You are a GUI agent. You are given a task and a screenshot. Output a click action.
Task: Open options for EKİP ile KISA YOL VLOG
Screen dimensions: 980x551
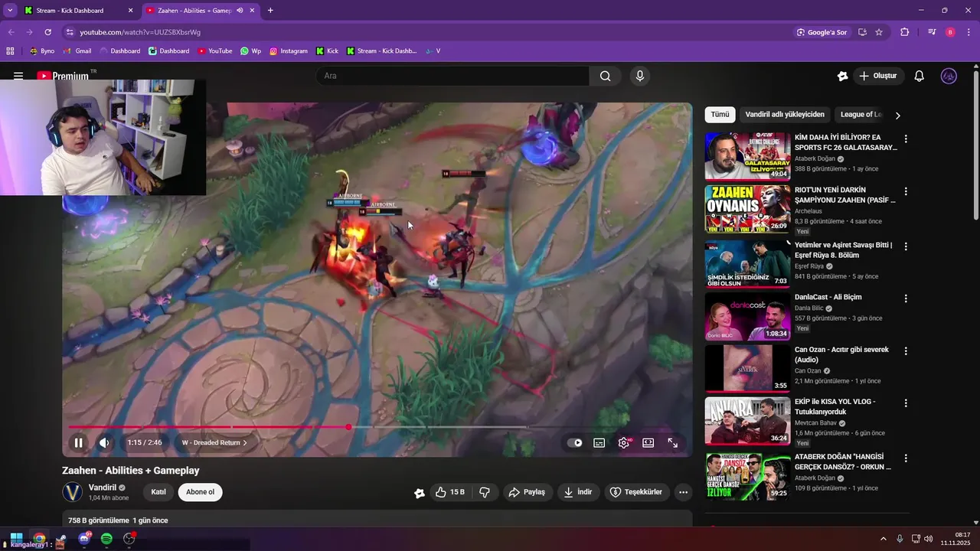(906, 403)
